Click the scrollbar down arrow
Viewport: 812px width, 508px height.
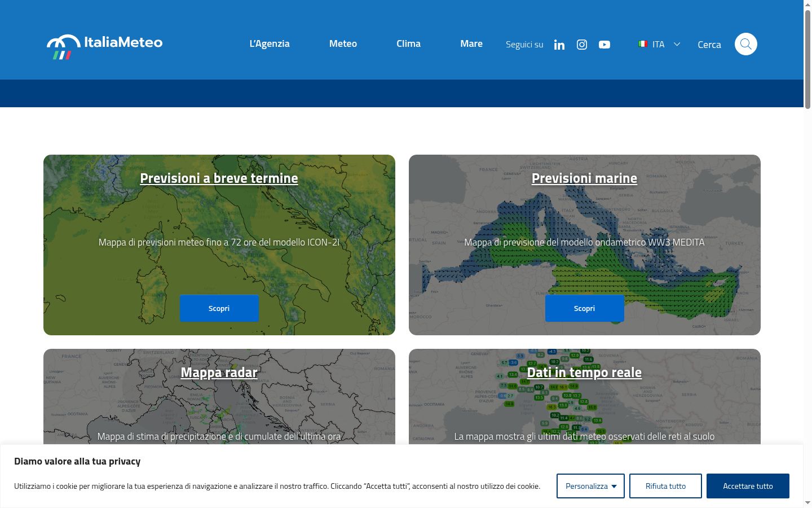point(807,503)
